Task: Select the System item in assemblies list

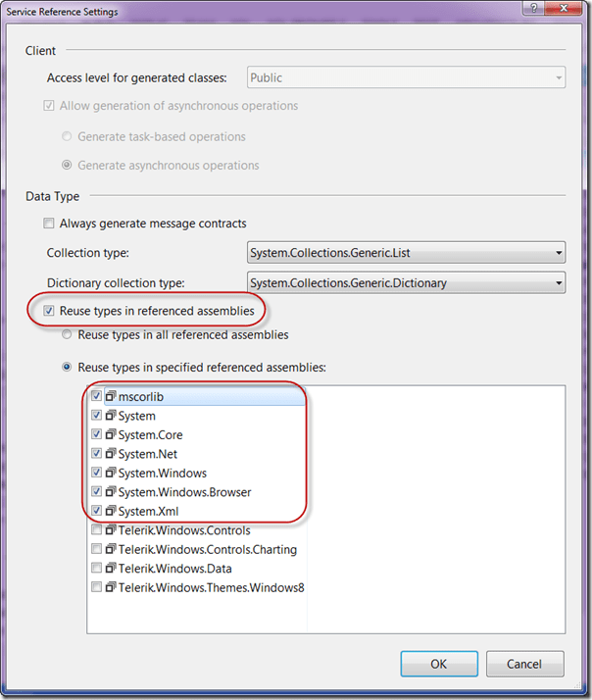Action: coord(137,416)
